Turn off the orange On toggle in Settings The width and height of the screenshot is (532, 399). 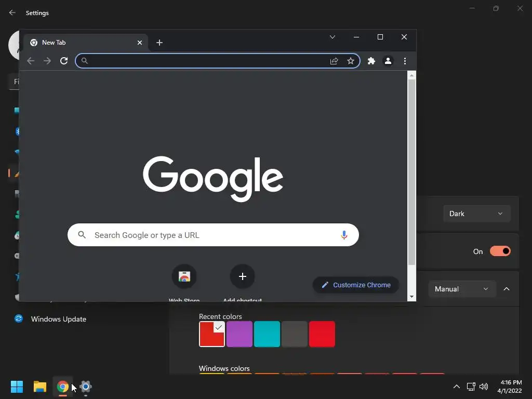(500, 251)
